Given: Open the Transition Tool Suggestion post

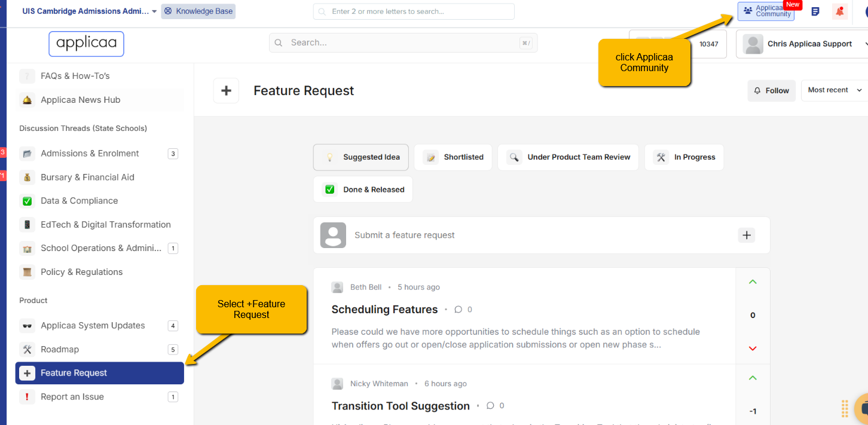Looking at the screenshot, I should (401, 406).
